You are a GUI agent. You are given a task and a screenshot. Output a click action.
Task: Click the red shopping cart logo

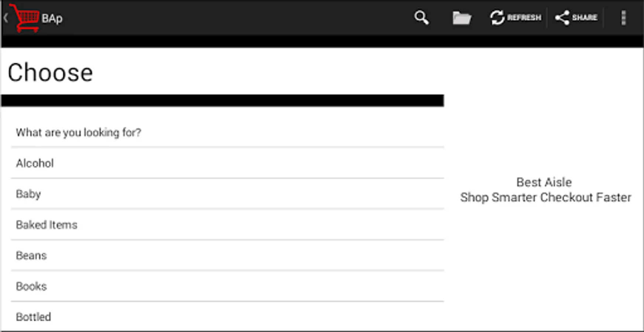click(25, 18)
